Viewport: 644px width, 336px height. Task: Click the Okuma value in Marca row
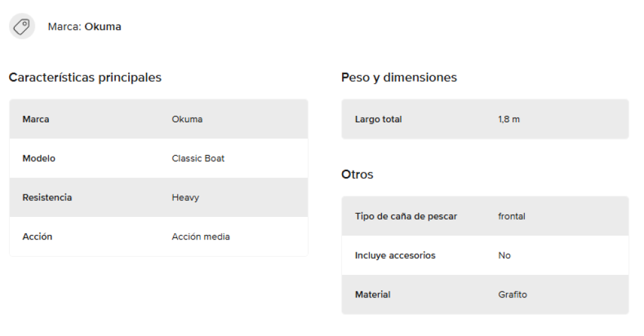pyautogui.click(x=187, y=119)
